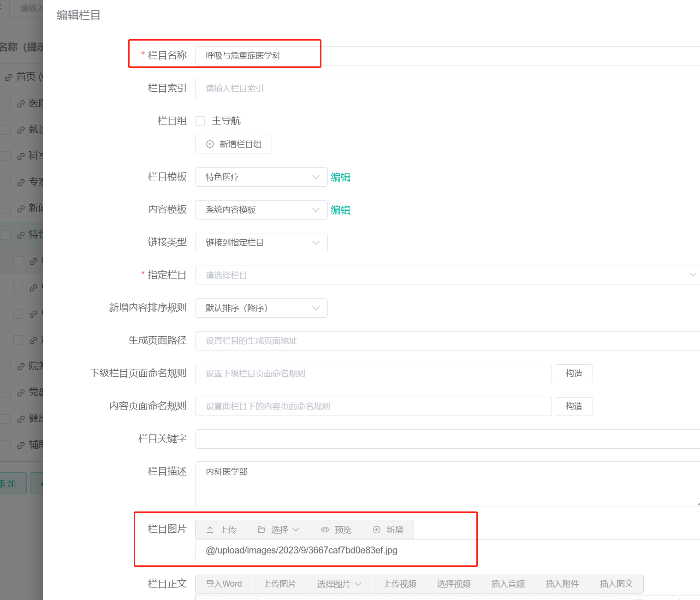
Task: Click the plus icon on 新增 image button
Action: 377,529
